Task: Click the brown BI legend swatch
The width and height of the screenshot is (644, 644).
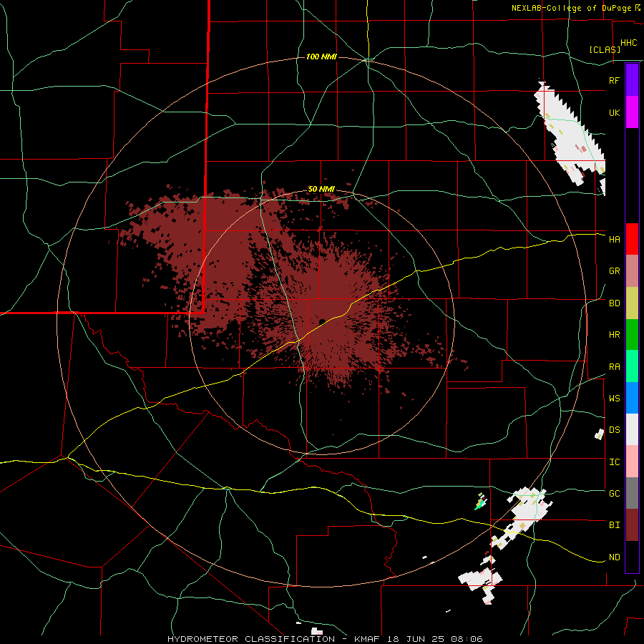Action: pos(632,525)
